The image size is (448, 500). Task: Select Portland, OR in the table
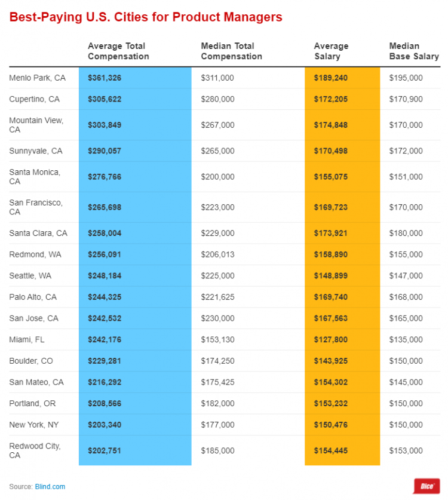pos(32,404)
